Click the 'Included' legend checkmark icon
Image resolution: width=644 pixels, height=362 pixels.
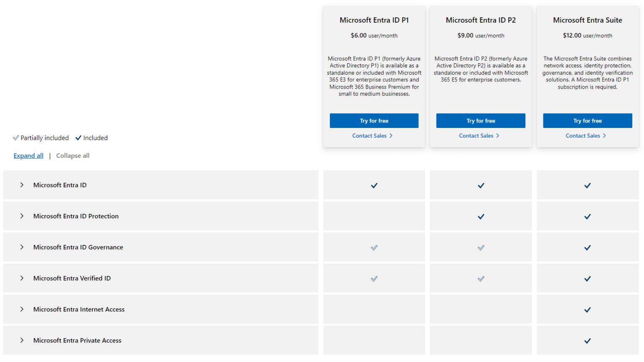coord(78,138)
